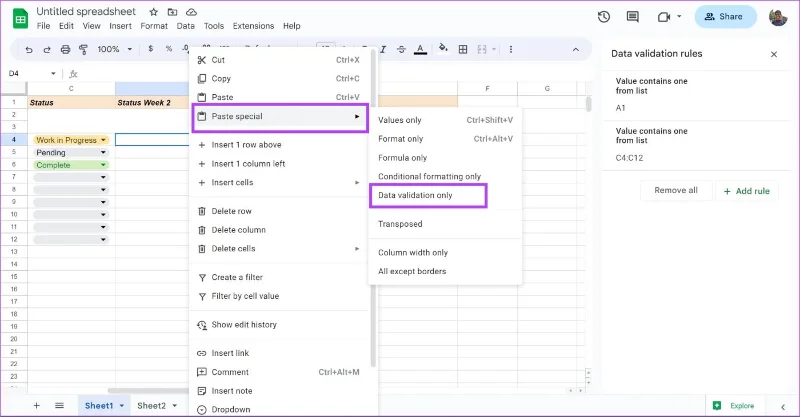Select the A1 data validation rule
Screen dimensions: 800x417
[x=696, y=95]
